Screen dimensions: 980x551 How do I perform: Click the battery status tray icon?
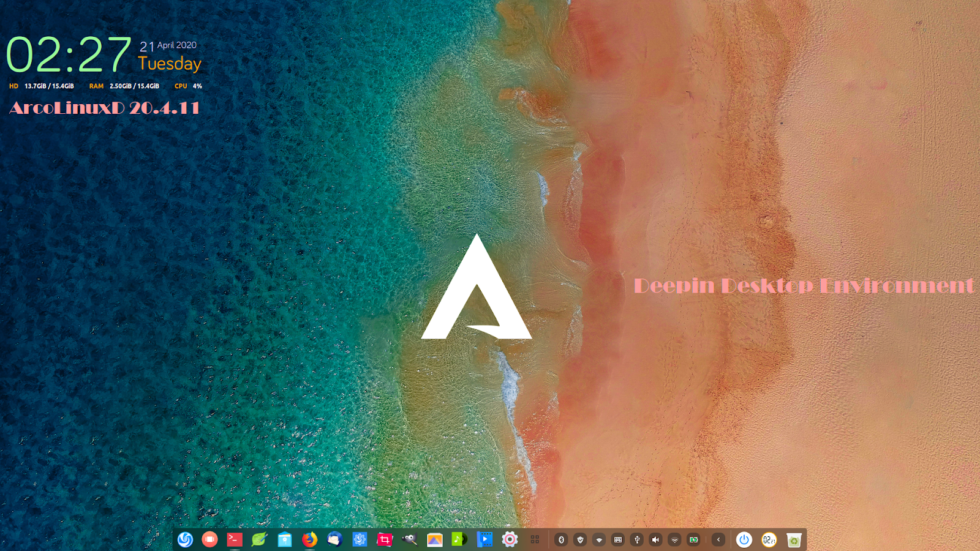point(693,539)
